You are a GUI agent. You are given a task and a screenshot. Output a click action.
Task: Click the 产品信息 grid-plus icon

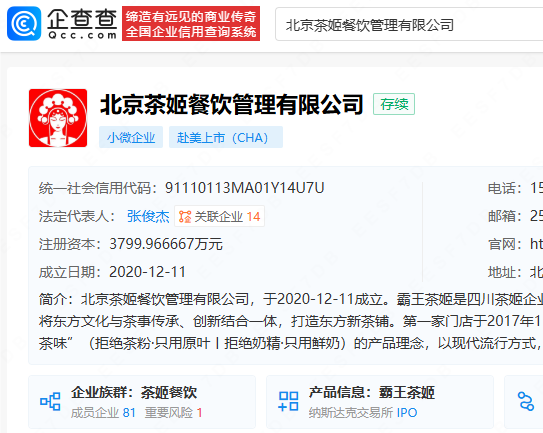click(288, 401)
